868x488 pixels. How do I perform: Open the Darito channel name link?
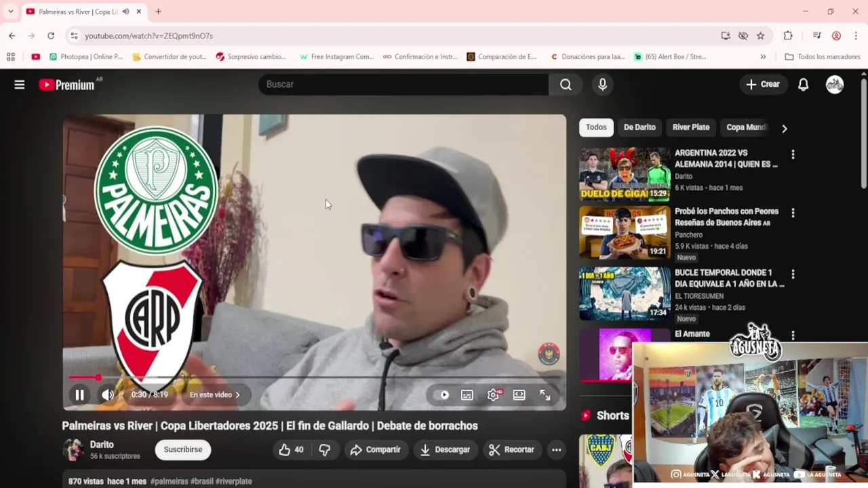(102, 445)
